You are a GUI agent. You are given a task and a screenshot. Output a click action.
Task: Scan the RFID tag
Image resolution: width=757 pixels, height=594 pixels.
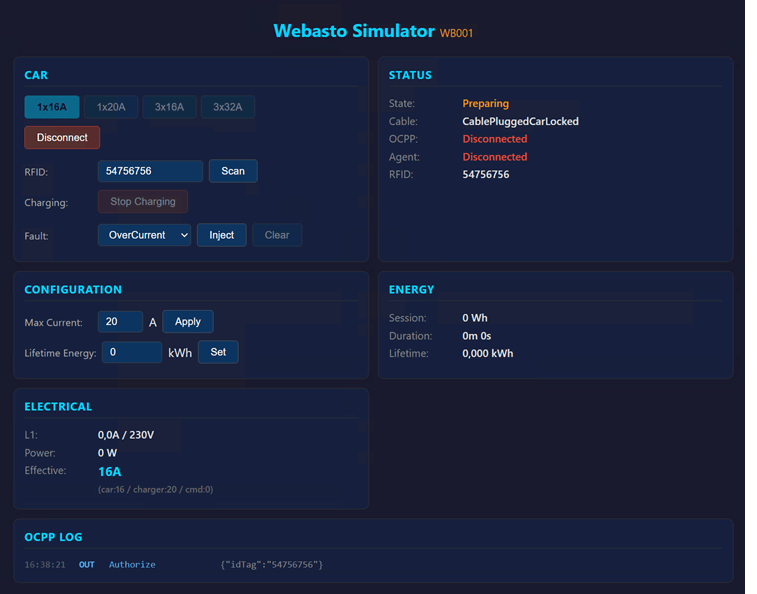(x=233, y=171)
